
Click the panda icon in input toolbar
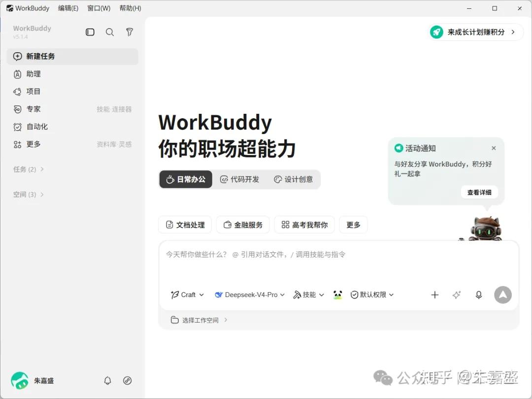337,295
